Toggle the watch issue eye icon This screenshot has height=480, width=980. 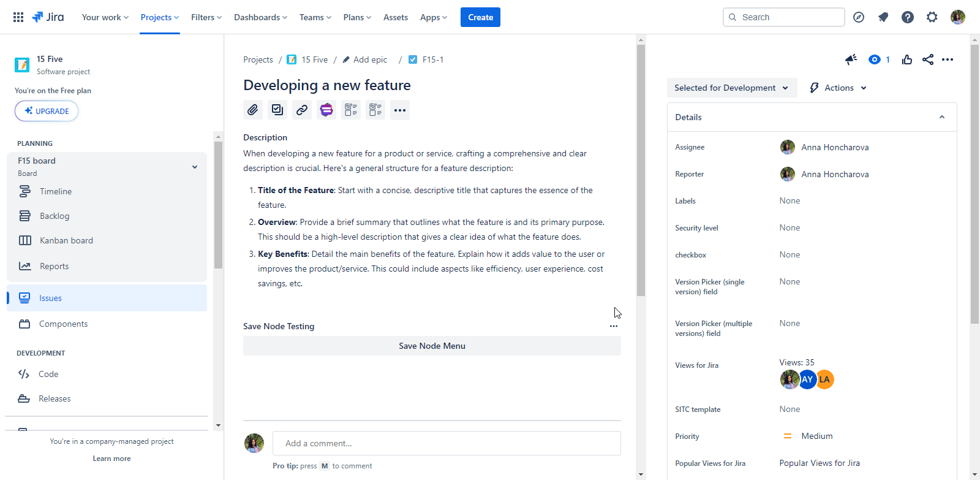click(875, 59)
